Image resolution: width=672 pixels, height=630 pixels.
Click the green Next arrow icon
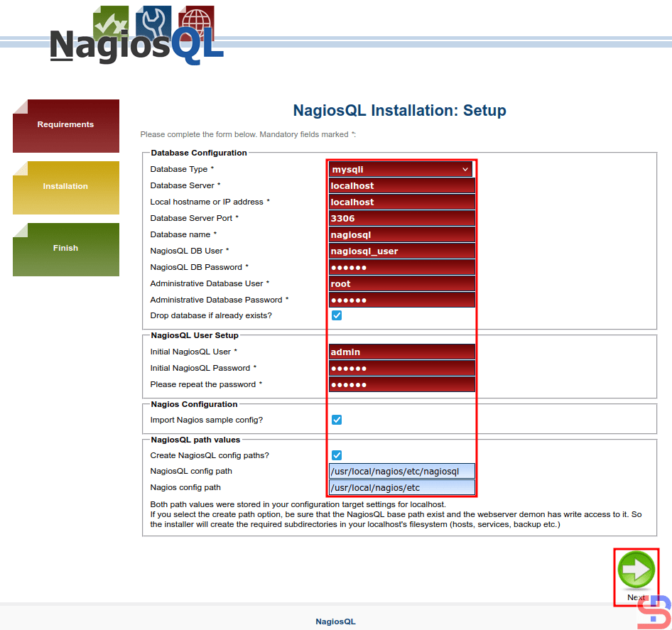coord(636,570)
